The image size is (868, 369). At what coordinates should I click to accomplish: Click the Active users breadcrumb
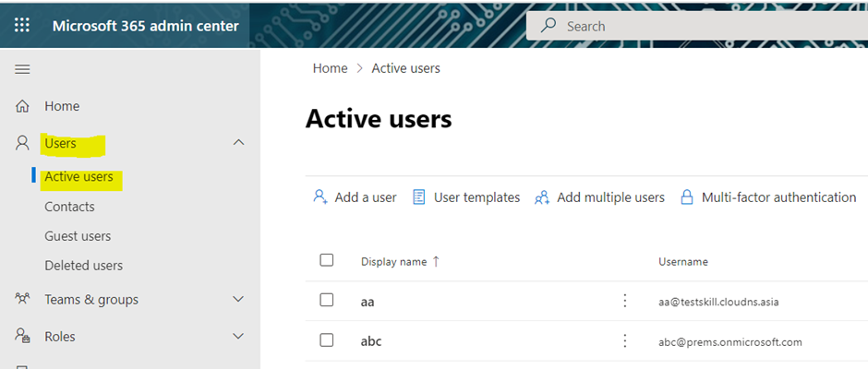(x=405, y=68)
